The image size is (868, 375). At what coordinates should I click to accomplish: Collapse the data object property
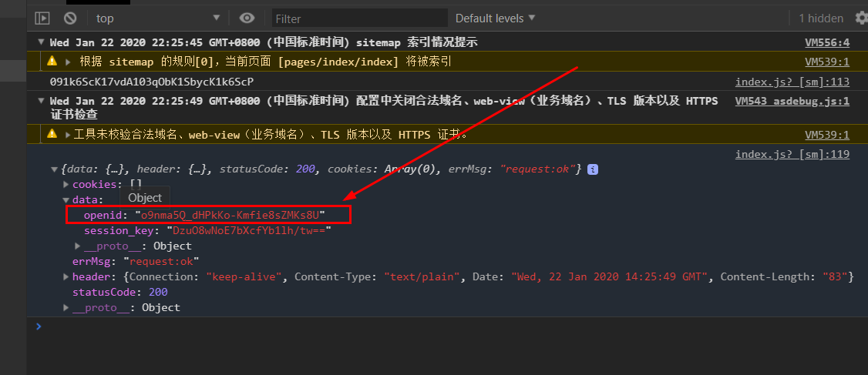(66, 199)
